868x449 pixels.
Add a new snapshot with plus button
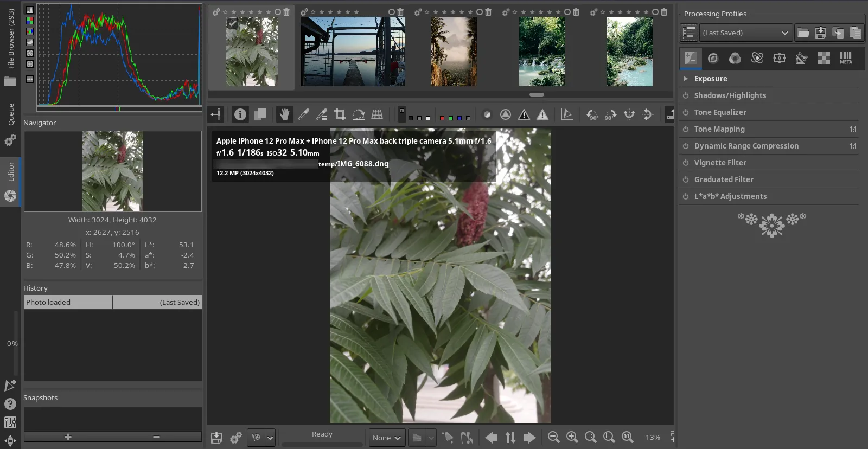coord(68,437)
